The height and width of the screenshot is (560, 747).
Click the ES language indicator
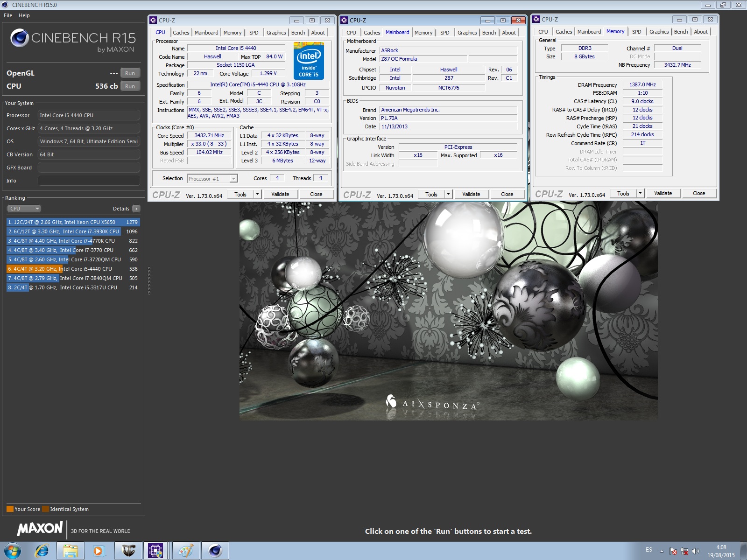649,550
